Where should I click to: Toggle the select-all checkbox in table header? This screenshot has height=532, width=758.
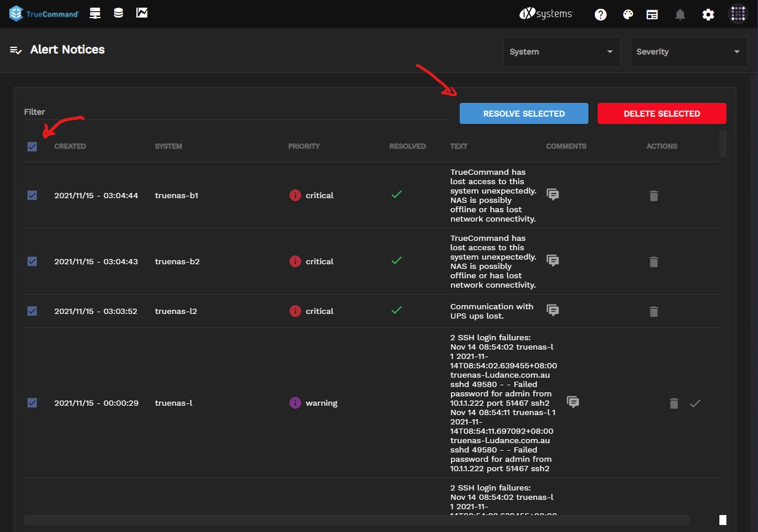click(32, 147)
